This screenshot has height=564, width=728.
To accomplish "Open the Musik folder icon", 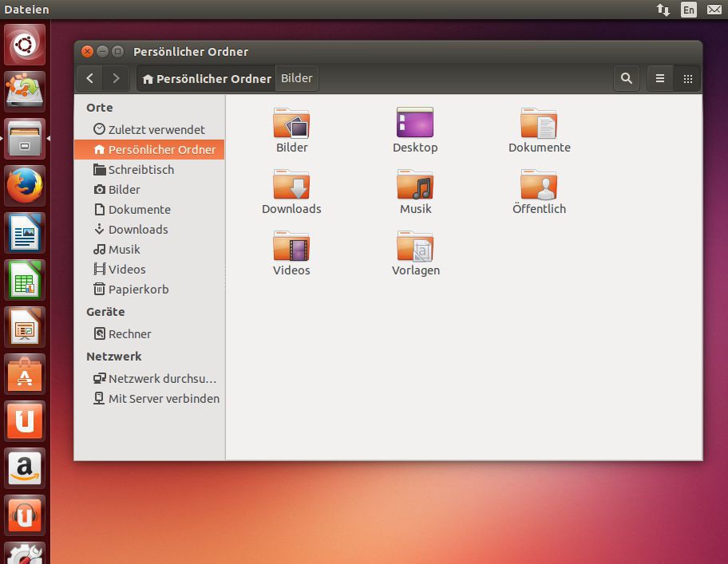I will pos(415,185).
